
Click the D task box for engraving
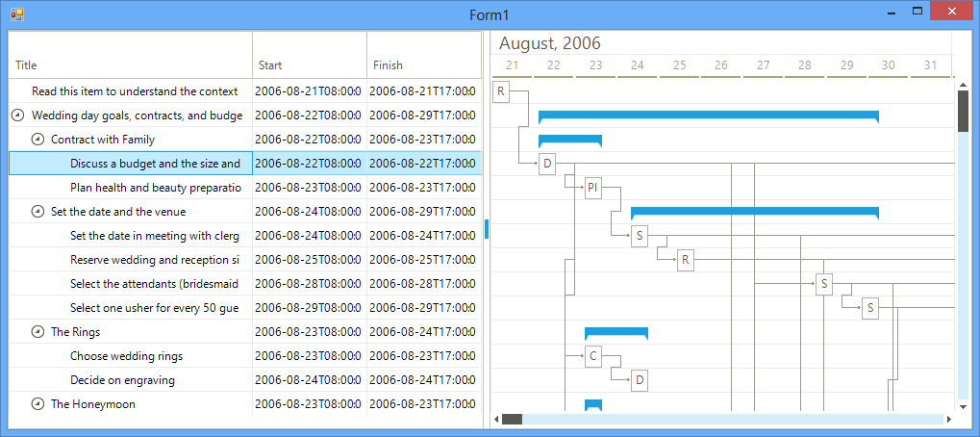640,380
